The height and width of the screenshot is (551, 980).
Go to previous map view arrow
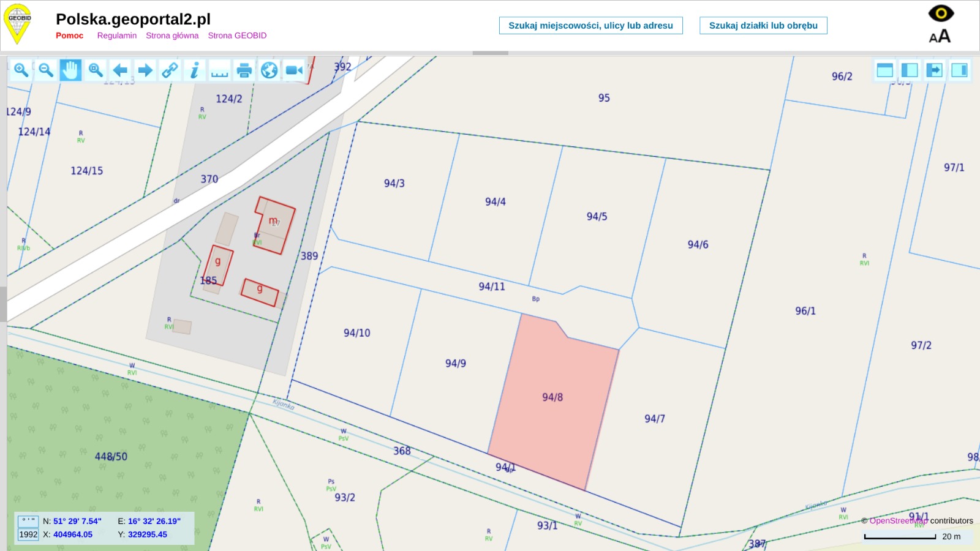click(121, 70)
